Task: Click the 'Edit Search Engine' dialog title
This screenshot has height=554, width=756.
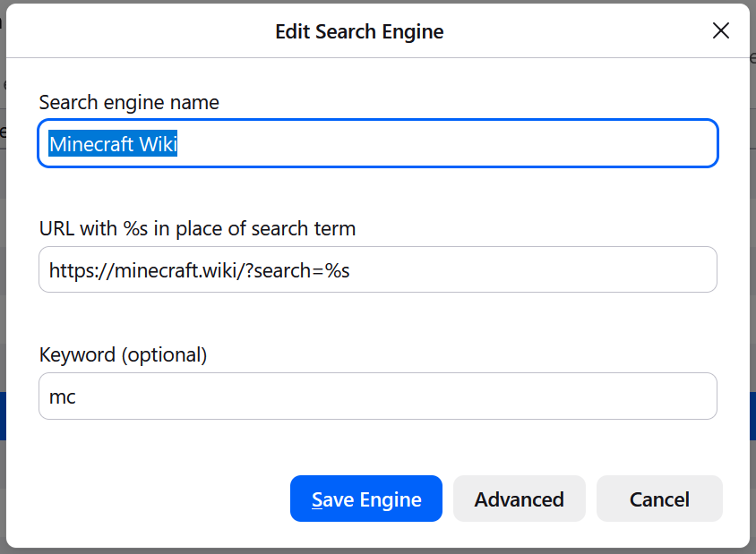Action: point(359,32)
